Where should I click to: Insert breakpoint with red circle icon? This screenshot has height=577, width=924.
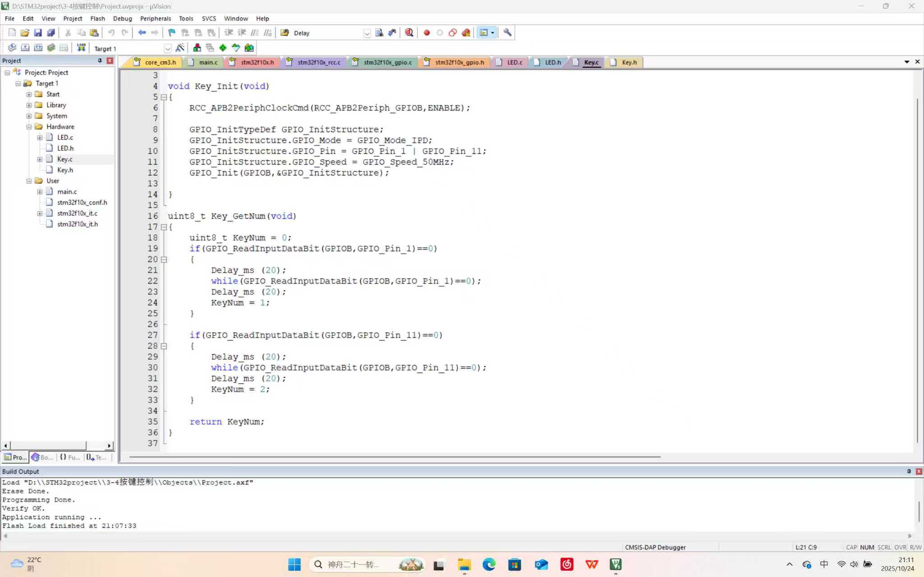(x=427, y=32)
